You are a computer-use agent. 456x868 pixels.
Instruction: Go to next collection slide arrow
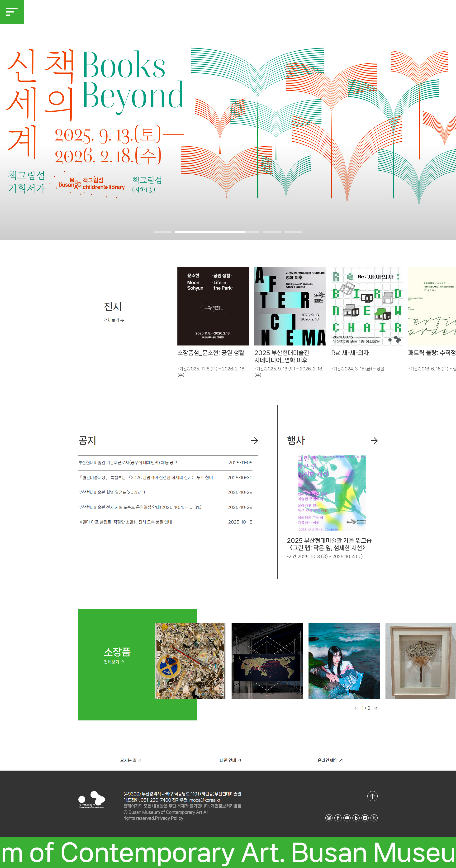point(375,708)
